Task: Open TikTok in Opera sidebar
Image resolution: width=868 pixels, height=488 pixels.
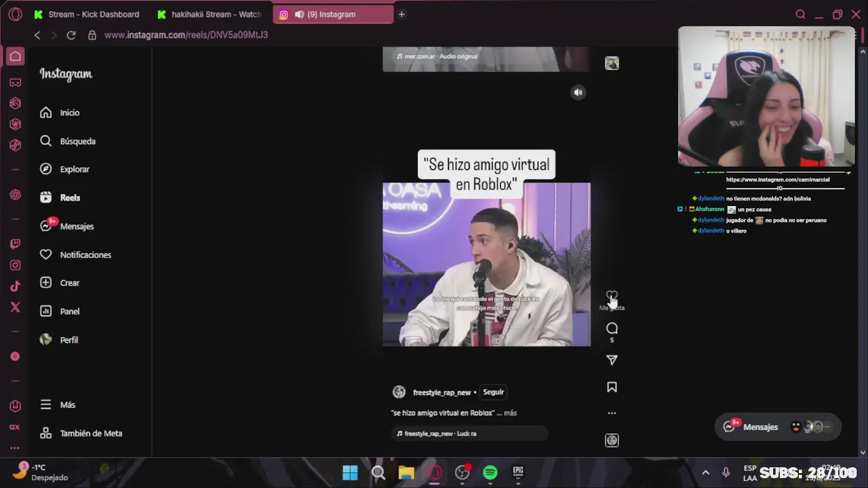Action: 15,286
